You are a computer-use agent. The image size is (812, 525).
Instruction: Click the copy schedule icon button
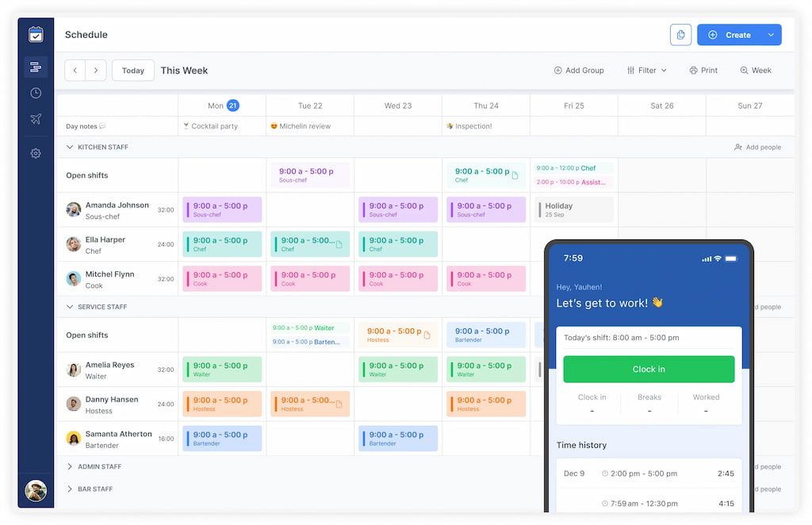pos(680,35)
